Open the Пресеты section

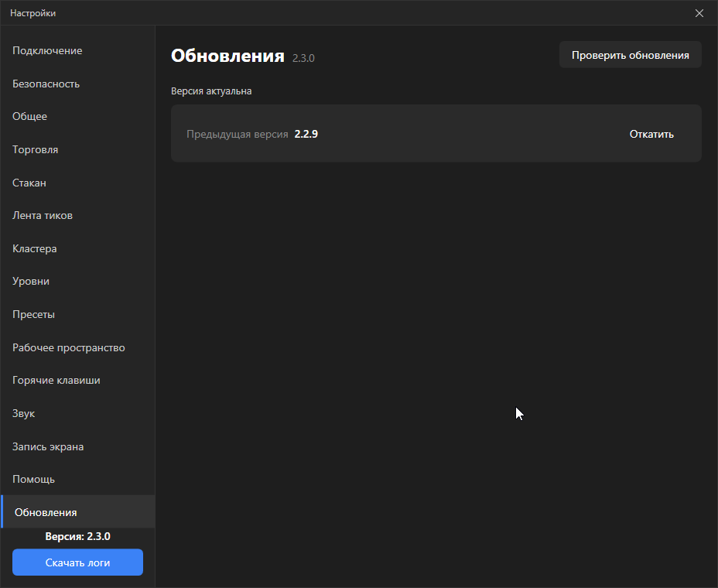[78, 315]
